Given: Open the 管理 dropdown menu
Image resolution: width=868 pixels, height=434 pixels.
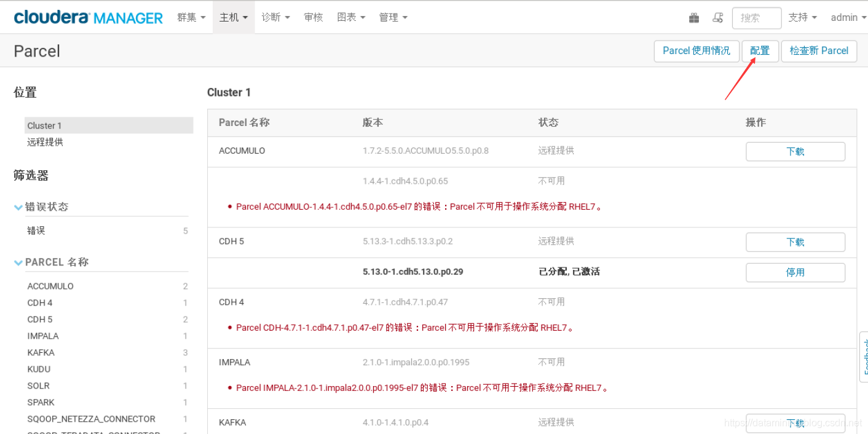Looking at the screenshot, I should [393, 17].
